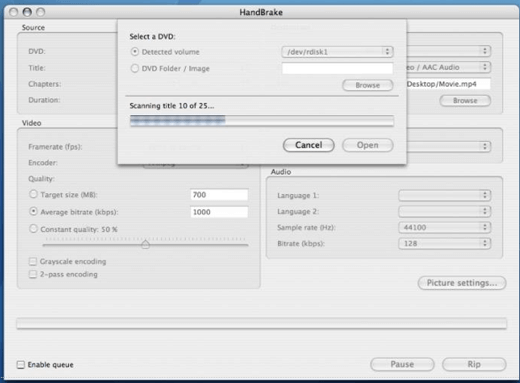
Task: Click the main encoding progress bar
Action: point(262,323)
